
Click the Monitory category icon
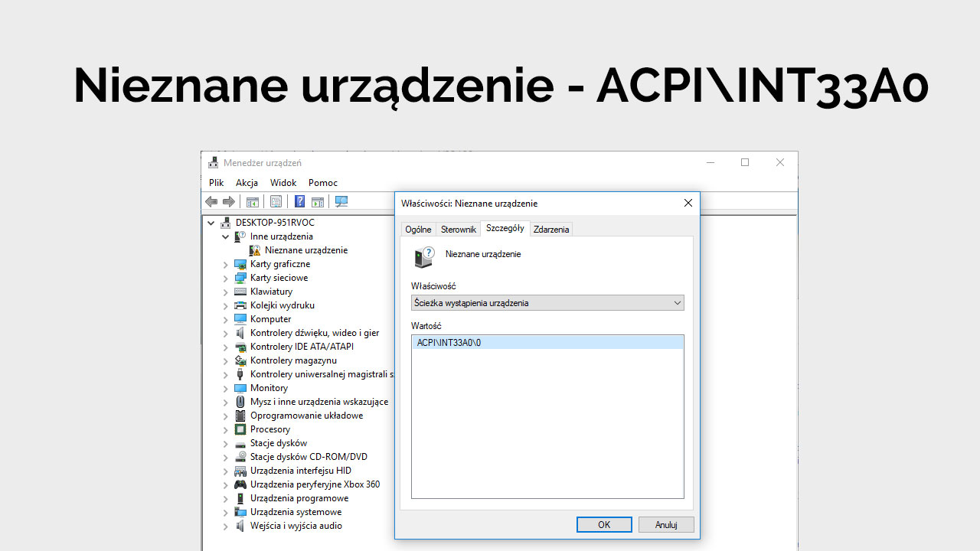coord(240,388)
